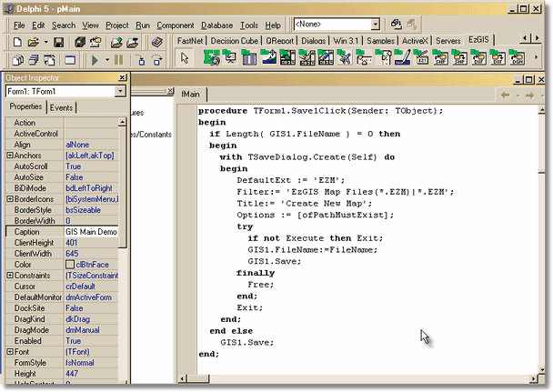Image resolution: width=553 pixels, height=392 pixels.
Task: Show more EzGIS palette components arrow
Action: pyautogui.click(x=536, y=57)
